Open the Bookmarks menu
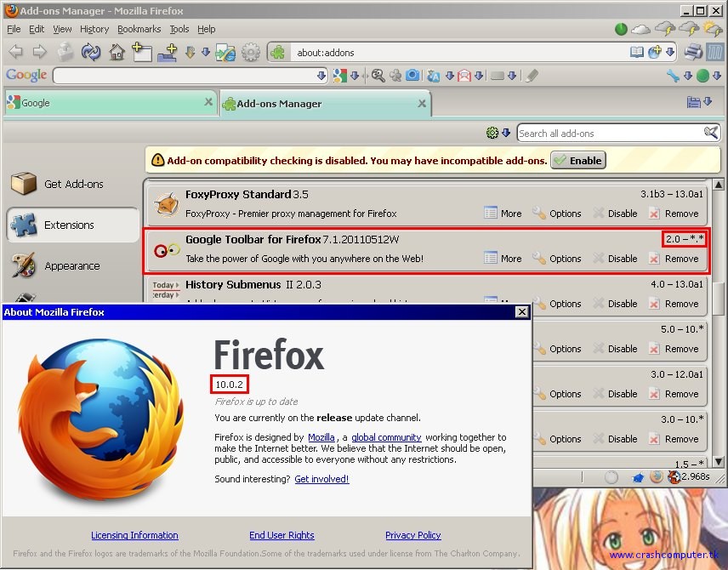Screen dimensions: 728x570 point(139,29)
